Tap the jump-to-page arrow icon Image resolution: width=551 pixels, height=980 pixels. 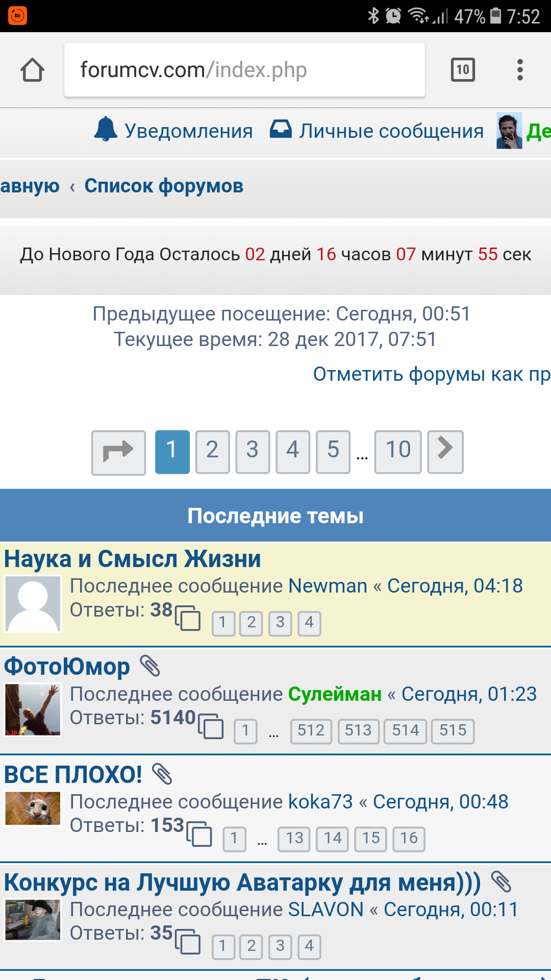(119, 453)
